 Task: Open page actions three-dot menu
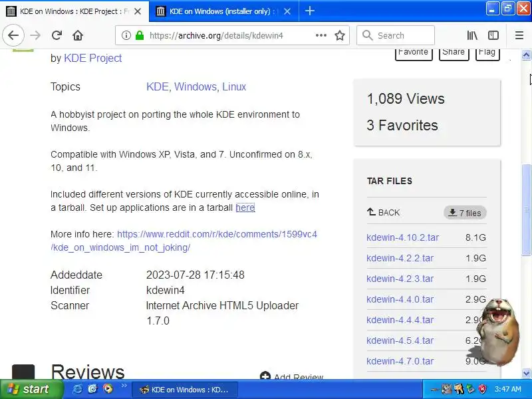point(321,35)
